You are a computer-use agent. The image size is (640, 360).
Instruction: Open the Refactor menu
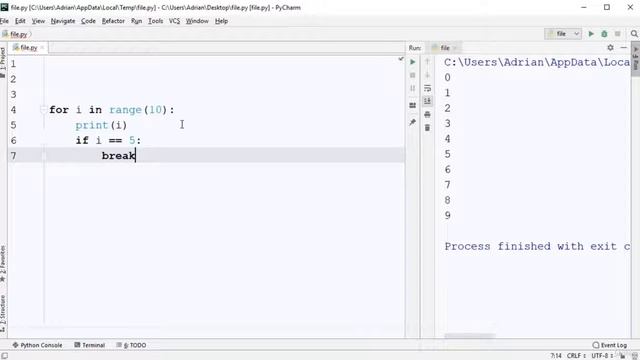(x=113, y=21)
